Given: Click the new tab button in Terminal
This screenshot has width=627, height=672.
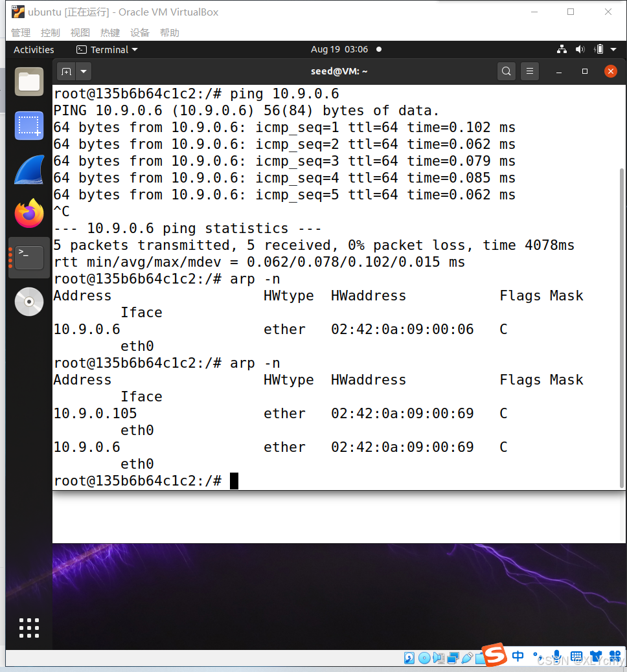Looking at the screenshot, I should [66, 71].
